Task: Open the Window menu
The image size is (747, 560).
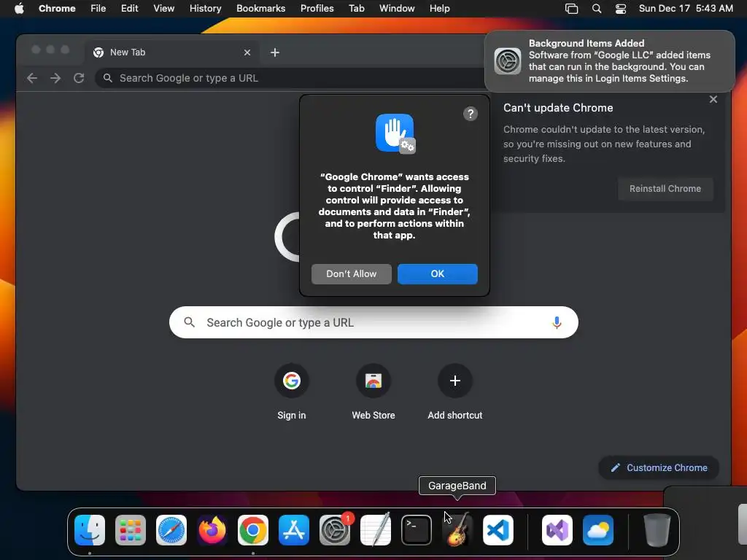Action: click(x=397, y=9)
